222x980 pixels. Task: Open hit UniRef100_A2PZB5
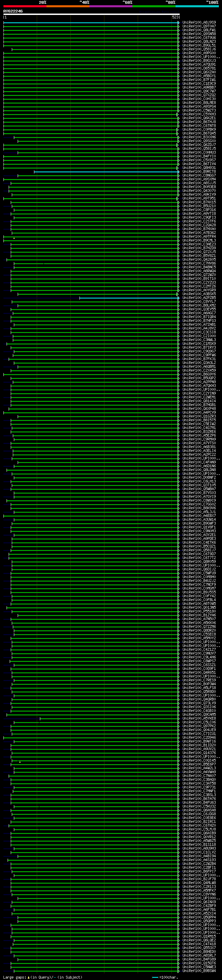[x=199, y=298]
